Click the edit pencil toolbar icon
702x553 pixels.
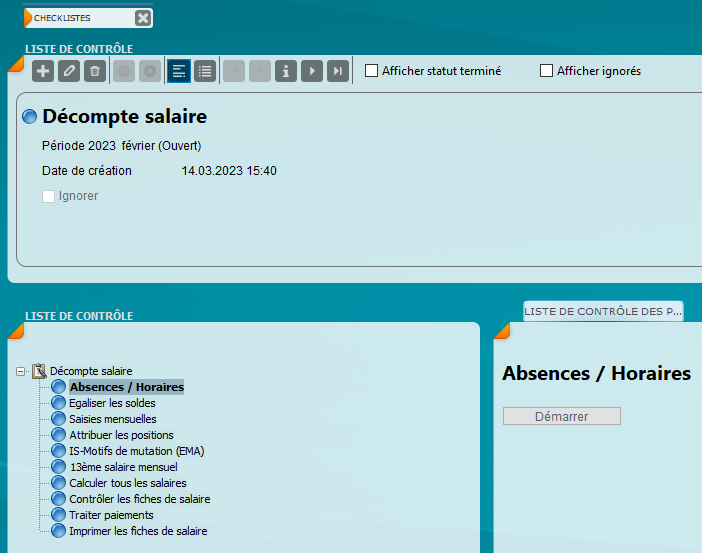coord(69,71)
